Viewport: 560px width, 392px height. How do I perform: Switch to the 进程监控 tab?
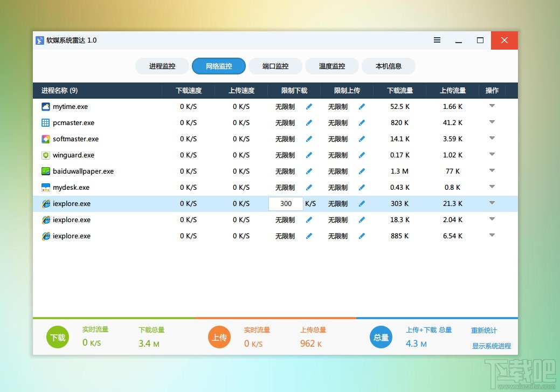coord(162,66)
